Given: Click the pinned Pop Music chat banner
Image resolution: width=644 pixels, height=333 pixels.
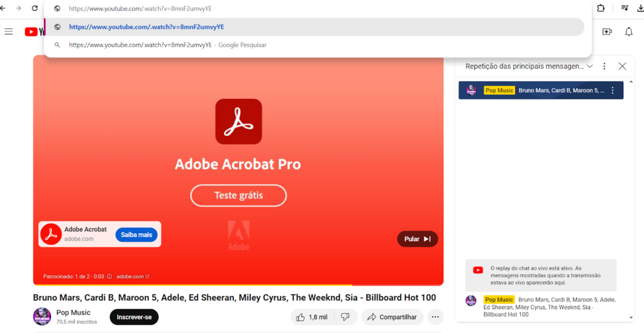Looking at the screenshot, I should 541,90.
